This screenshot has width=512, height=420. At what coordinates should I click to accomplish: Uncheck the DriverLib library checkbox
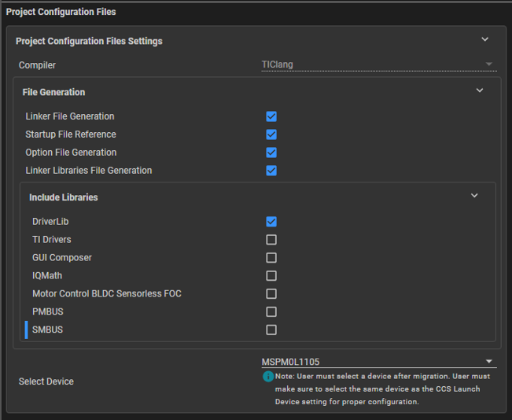(271, 222)
